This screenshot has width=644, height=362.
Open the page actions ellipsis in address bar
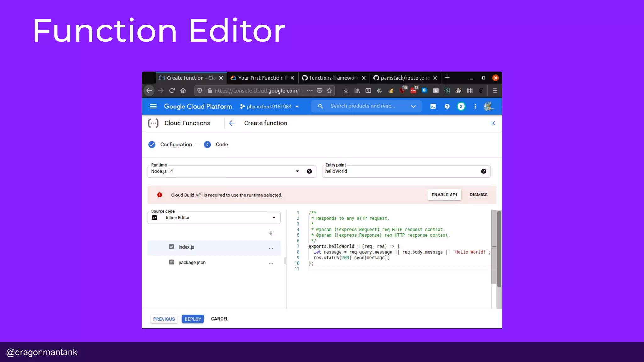click(310, 90)
